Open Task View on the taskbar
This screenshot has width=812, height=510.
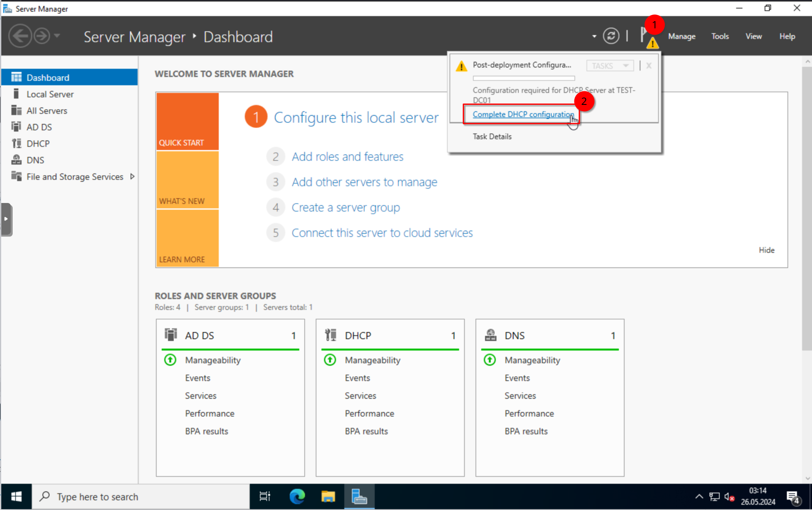click(265, 496)
